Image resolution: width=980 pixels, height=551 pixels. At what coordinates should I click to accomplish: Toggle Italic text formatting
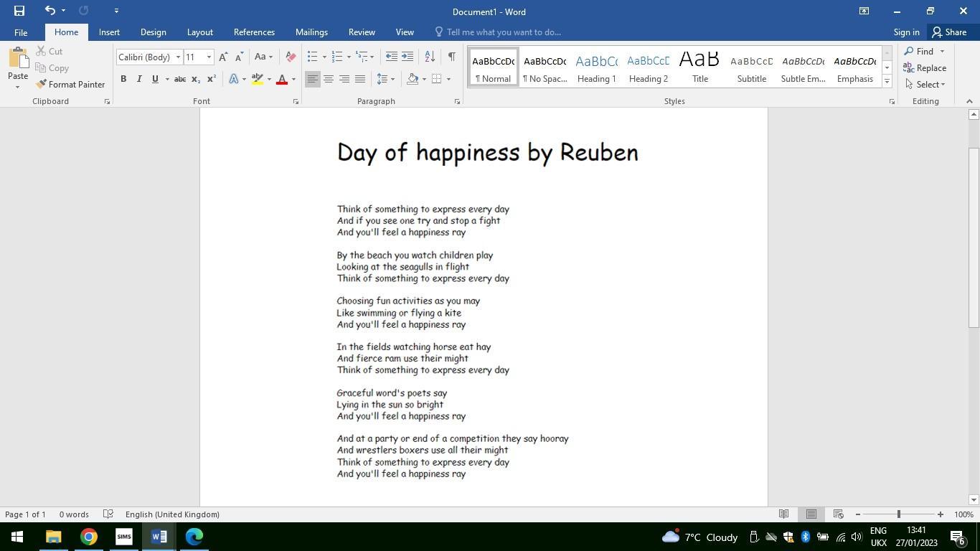click(139, 79)
